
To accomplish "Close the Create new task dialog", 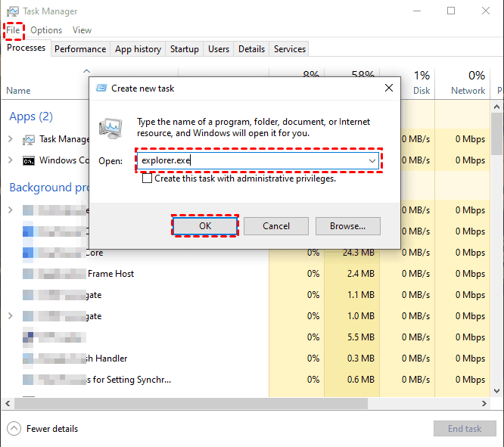I will point(389,88).
